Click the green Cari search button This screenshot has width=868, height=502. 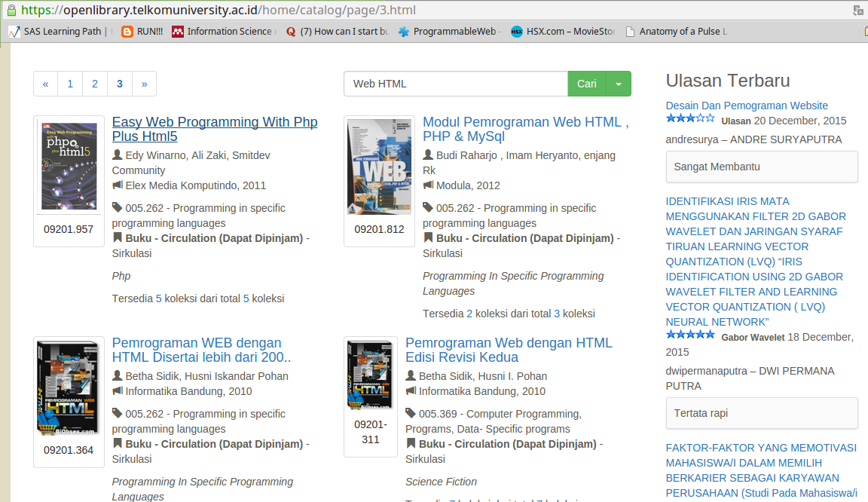click(587, 84)
